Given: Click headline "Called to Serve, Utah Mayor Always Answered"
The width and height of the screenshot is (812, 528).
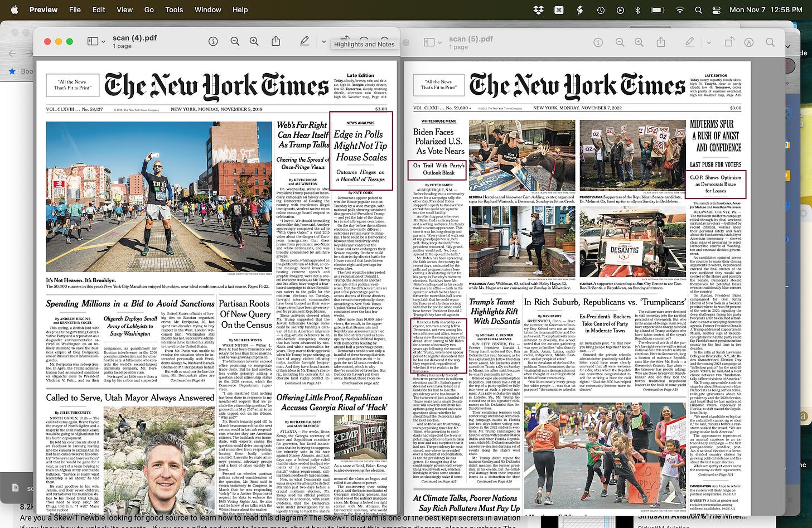Looking at the screenshot, I should [x=130, y=398].
